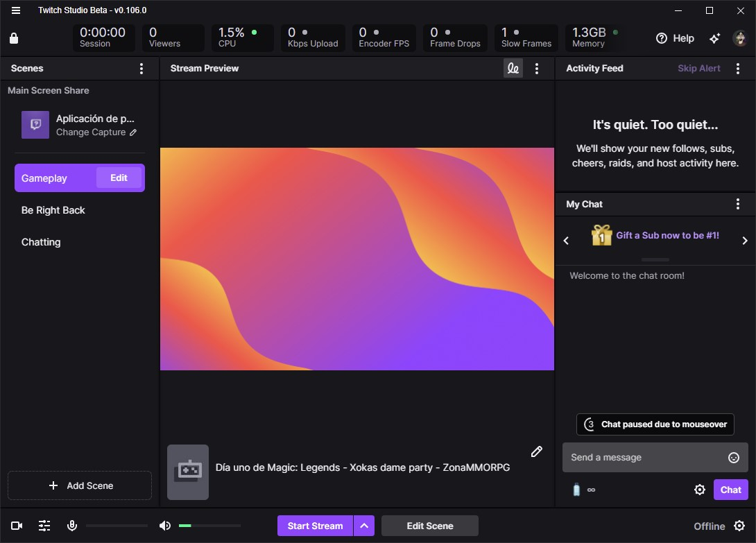Screen dimensions: 756x543
Task: Open audio mixer settings icon
Action: 44,526
